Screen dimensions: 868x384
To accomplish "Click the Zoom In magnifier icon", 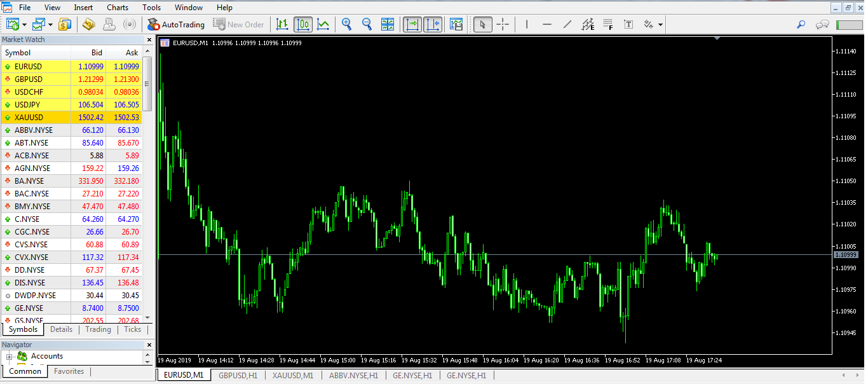I will pos(346,25).
